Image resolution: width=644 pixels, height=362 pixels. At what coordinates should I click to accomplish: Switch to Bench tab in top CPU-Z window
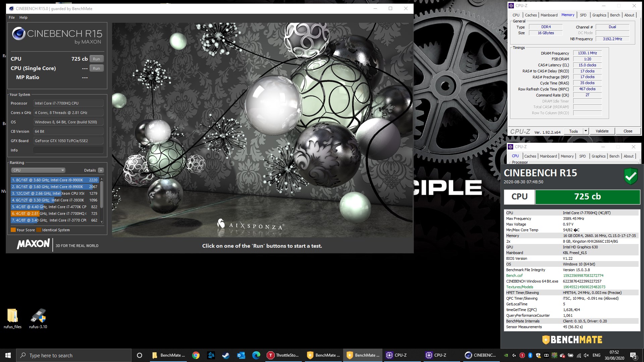pos(615,15)
